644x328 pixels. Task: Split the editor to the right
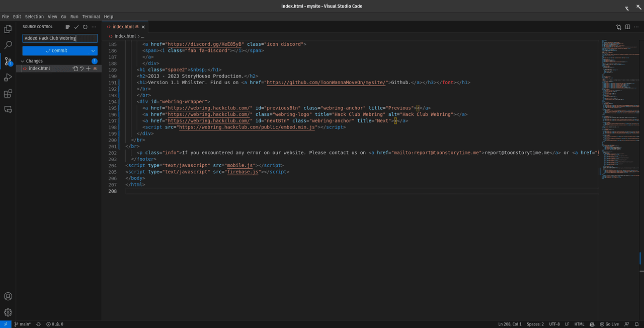627,27
